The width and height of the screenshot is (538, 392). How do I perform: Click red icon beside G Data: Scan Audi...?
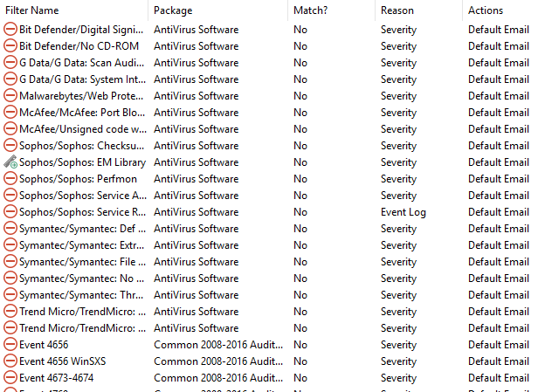[10, 62]
